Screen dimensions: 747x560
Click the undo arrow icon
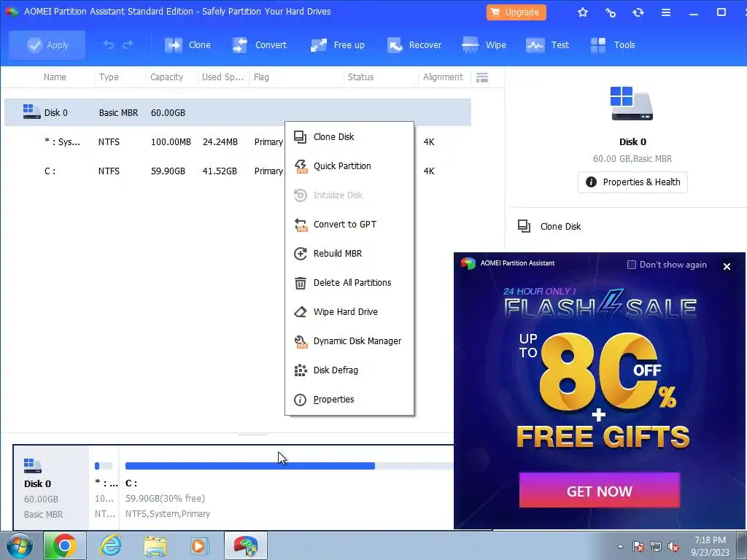(109, 44)
